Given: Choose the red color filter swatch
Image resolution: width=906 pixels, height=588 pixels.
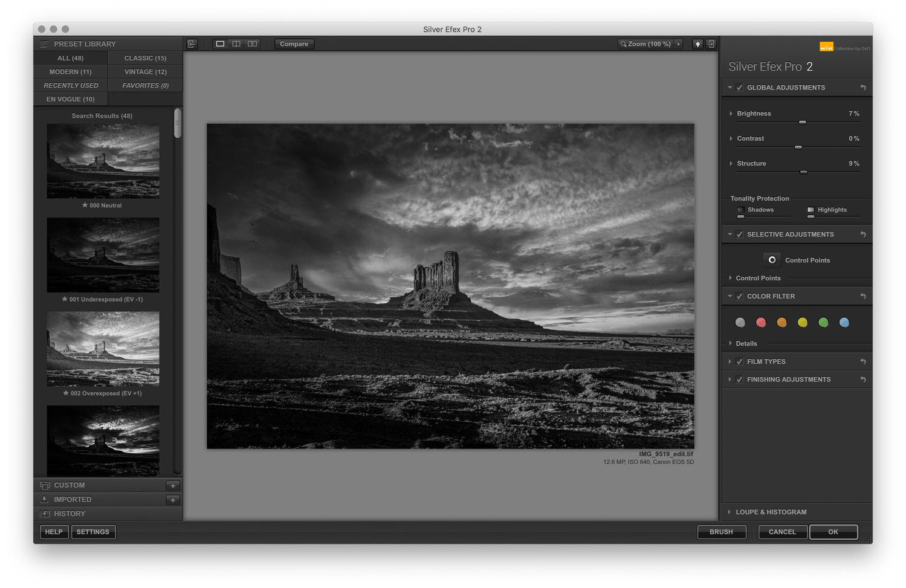Looking at the screenshot, I should point(761,323).
